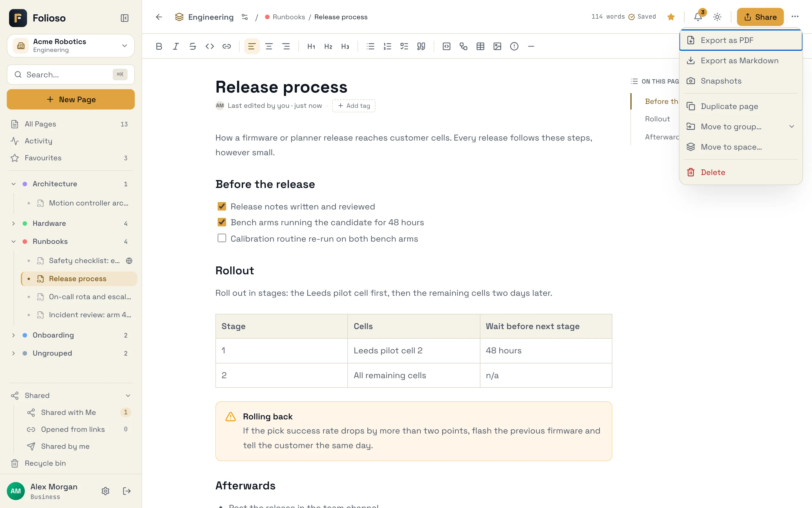Insert a numbered list
Viewport: 812px width, 508px height.
point(387,46)
